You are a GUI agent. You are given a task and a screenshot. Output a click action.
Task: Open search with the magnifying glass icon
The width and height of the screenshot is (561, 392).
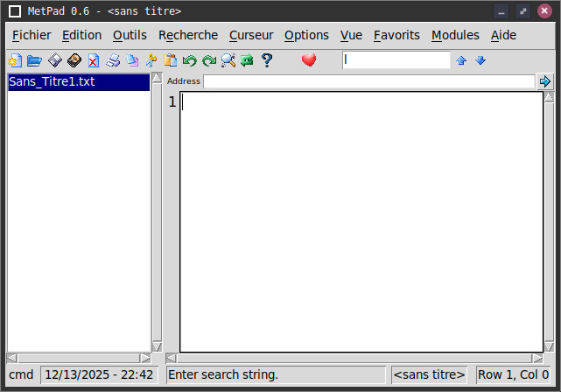coord(228,60)
